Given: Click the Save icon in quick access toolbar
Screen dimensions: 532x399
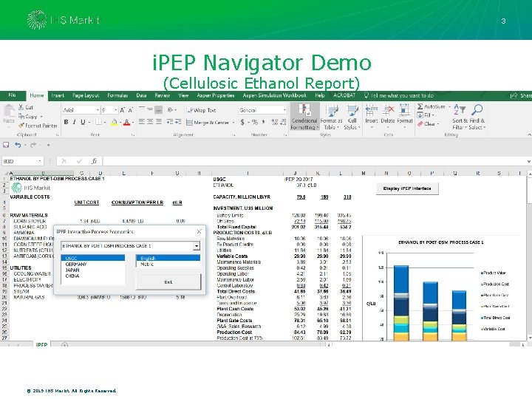Looking at the screenshot, I should (x=6, y=145).
